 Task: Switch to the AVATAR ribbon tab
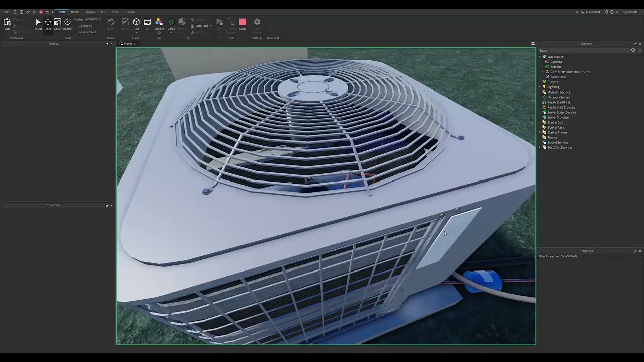[x=90, y=12]
